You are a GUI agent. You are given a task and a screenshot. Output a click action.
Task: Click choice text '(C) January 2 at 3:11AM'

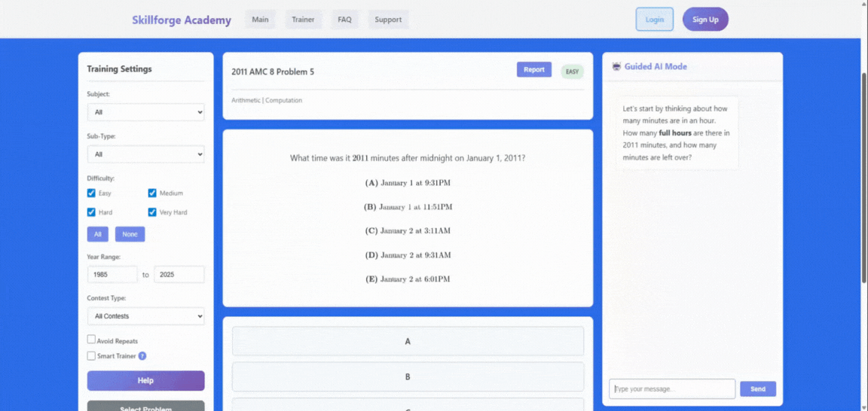(408, 230)
